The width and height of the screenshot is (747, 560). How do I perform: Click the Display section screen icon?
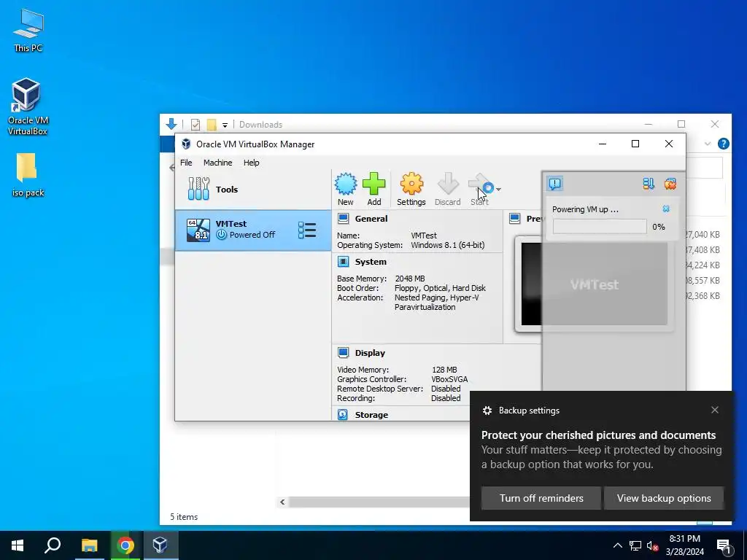click(343, 352)
